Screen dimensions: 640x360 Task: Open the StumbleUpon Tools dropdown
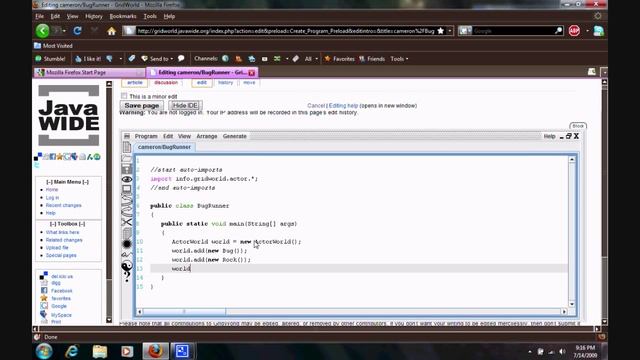click(399, 59)
